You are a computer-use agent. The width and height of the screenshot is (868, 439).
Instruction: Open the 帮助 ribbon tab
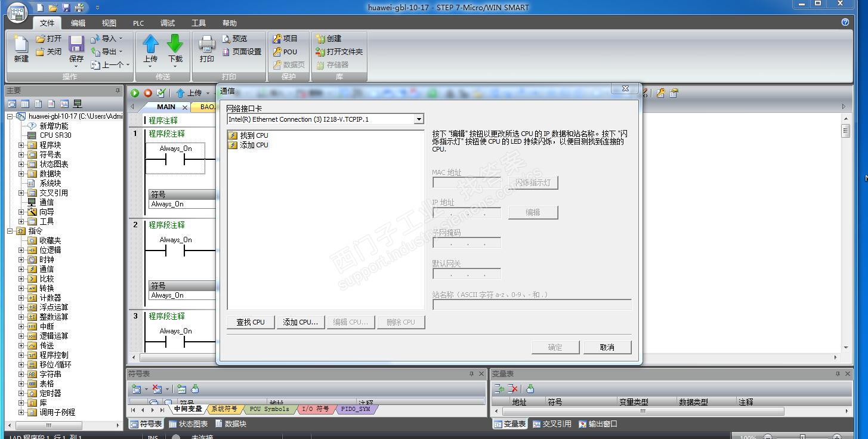(x=230, y=23)
